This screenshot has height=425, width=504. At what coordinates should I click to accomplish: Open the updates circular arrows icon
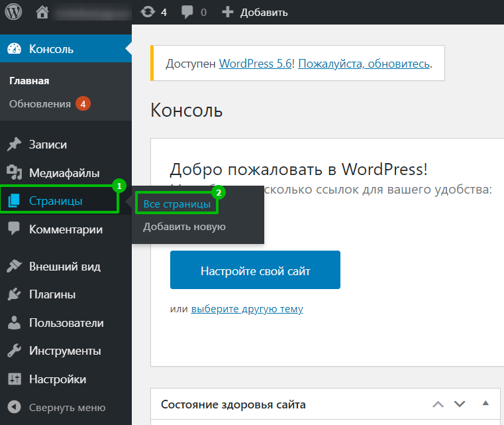tap(148, 12)
